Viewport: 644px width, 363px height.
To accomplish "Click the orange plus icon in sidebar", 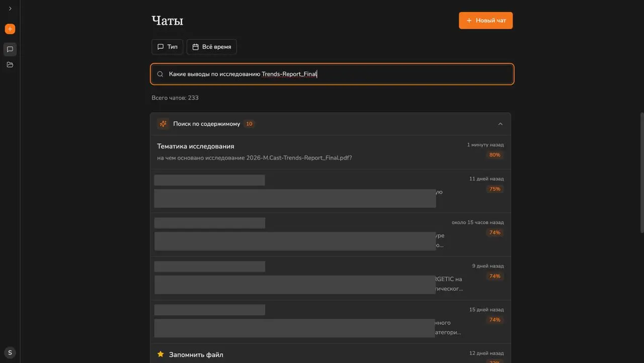I will 10,29.
